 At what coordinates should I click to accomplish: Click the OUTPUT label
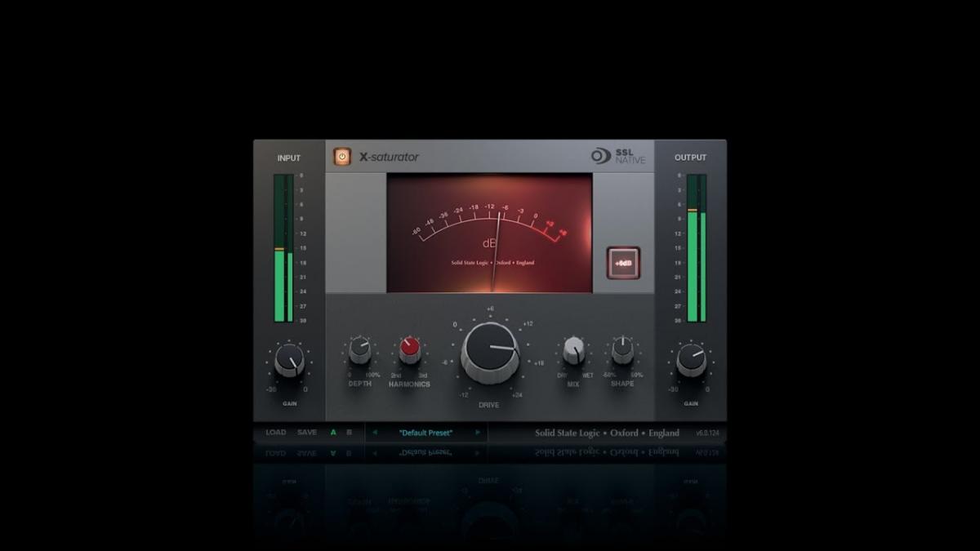[691, 158]
